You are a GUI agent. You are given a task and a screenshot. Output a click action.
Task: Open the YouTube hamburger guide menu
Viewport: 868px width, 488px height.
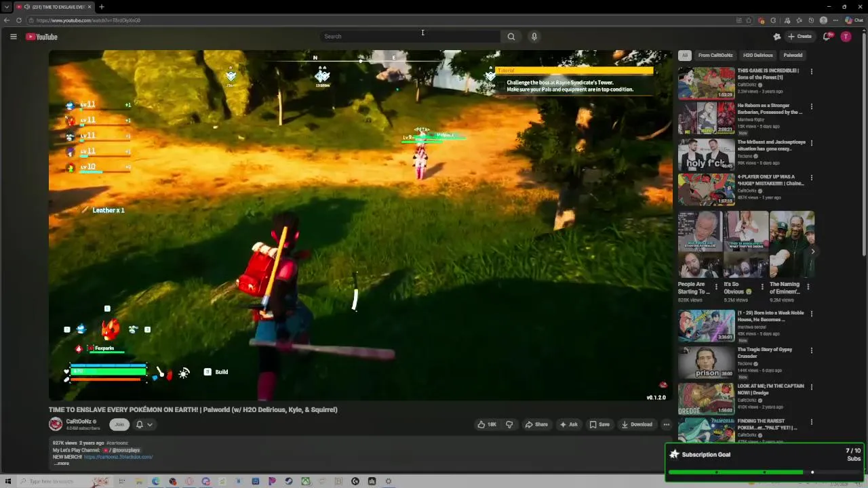click(13, 37)
